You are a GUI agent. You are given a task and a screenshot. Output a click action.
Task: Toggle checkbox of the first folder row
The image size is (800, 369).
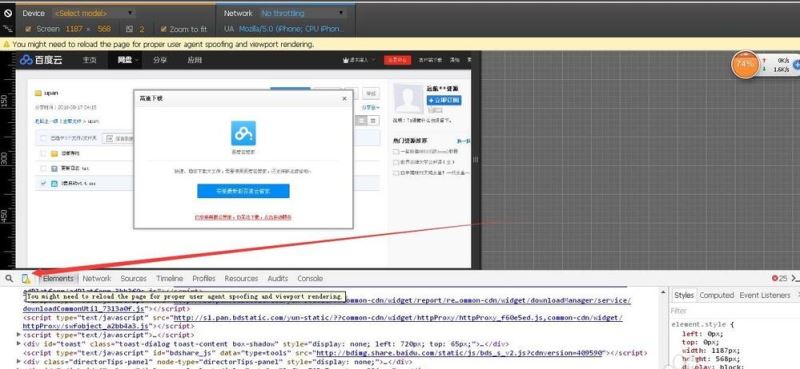click(x=43, y=153)
